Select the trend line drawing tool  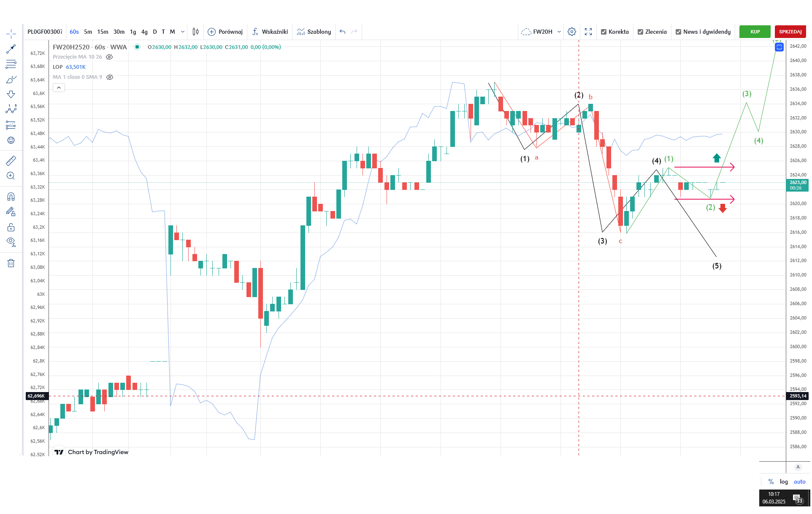(x=11, y=49)
